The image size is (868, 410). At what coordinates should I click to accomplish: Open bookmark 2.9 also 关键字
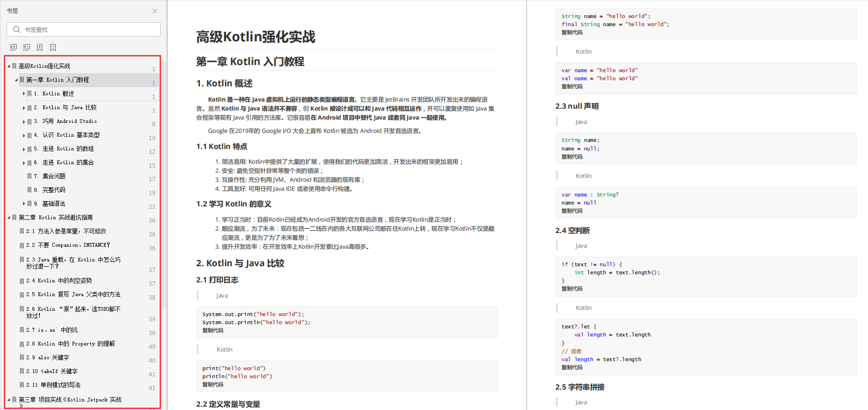coord(48,357)
